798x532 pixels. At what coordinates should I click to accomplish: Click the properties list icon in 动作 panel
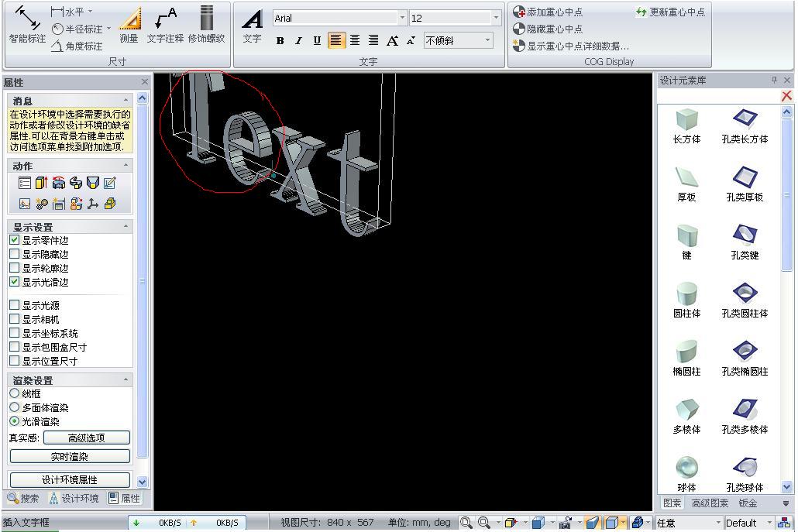[x=25, y=183]
